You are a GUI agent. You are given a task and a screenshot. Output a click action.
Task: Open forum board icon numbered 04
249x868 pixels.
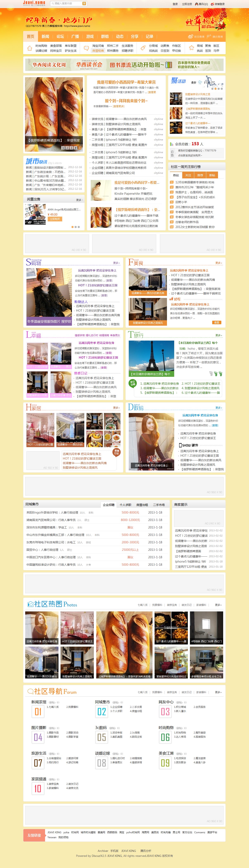tap(38, 737)
